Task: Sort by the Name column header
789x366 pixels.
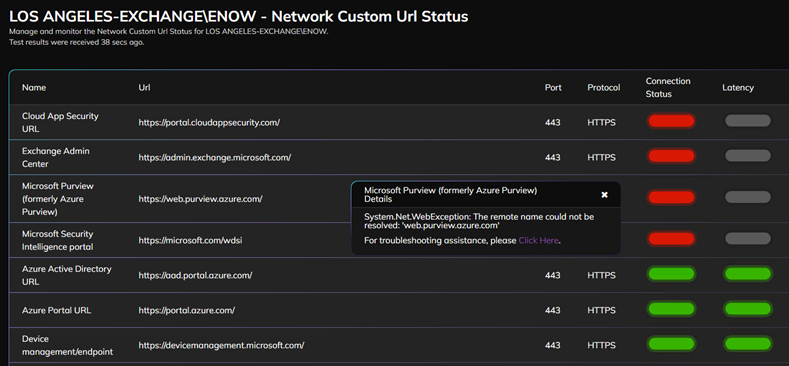Action: coord(34,88)
